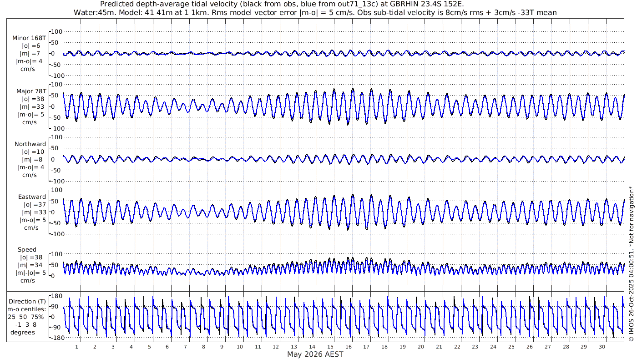Click day 8 on the time axis
The width and height of the screenshot is (637, 364).
[203, 347]
